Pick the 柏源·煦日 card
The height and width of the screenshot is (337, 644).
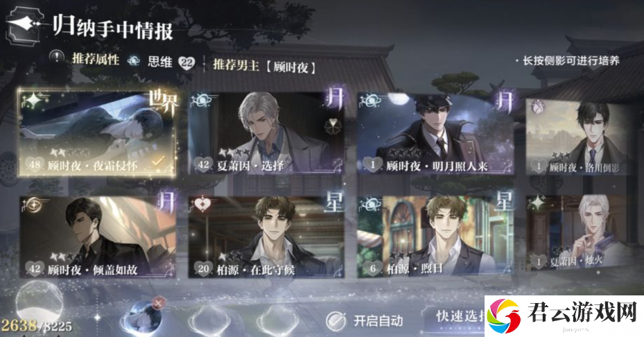[436, 236]
